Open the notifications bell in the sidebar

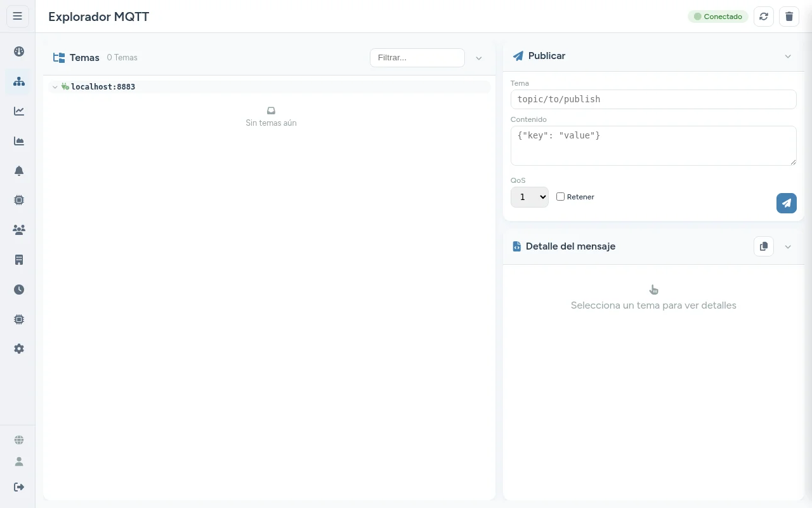pos(19,170)
